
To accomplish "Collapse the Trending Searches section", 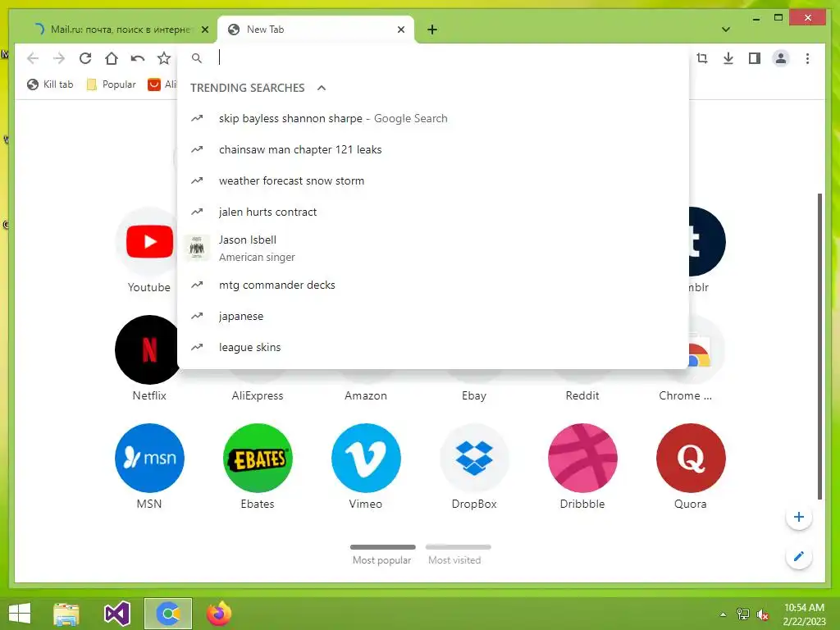I will coord(322,88).
